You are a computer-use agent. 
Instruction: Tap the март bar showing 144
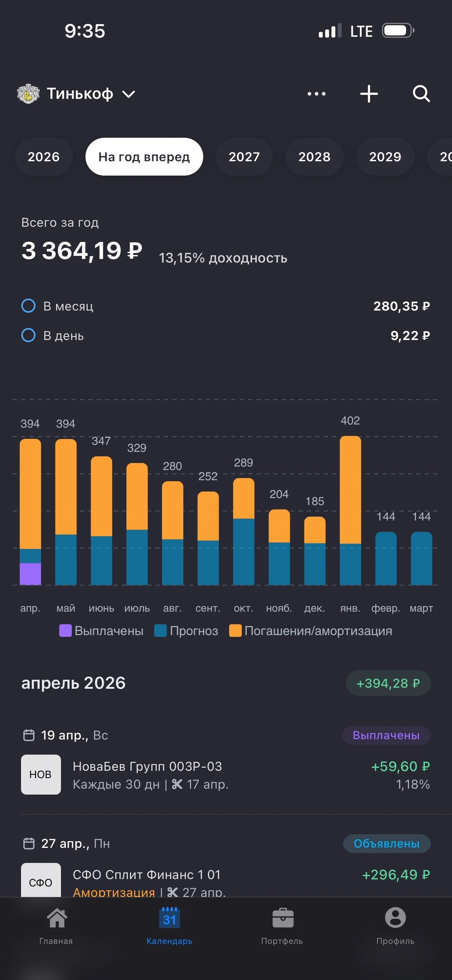coord(422,558)
